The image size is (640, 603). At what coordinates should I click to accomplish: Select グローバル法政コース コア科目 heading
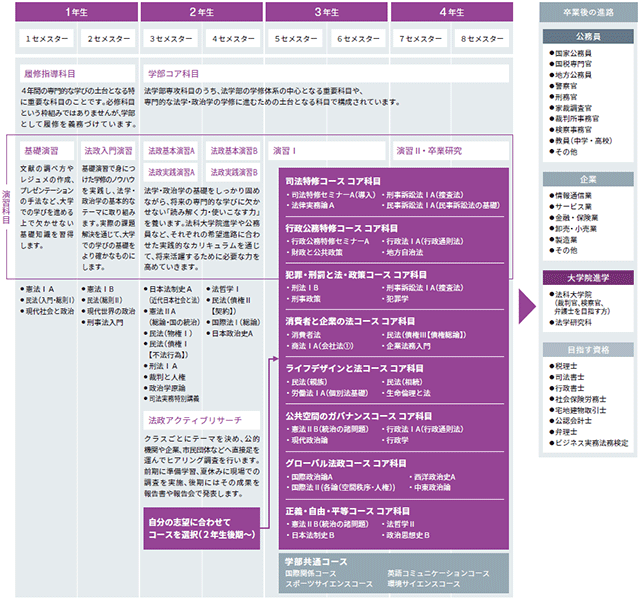click(346, 463)
